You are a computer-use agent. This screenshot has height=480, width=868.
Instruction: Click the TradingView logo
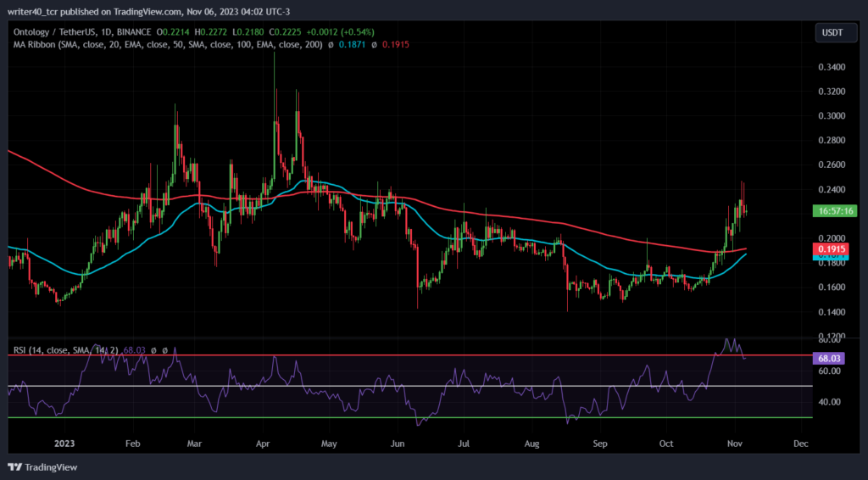(x=42, y=467)
